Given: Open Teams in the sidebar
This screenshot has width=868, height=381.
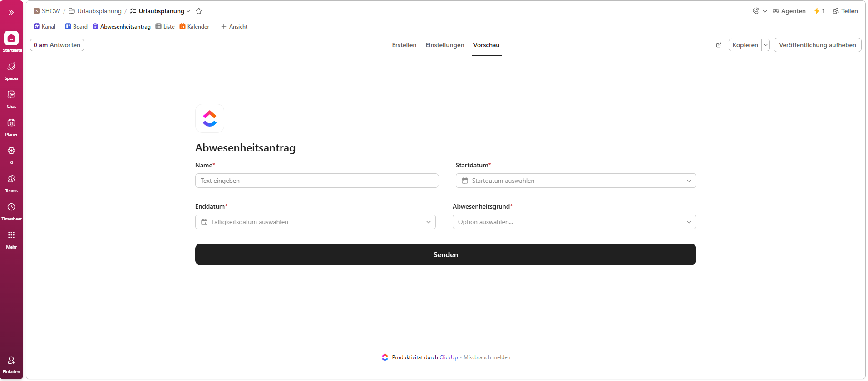Looking at the screenshot, I should pos(11,183).
